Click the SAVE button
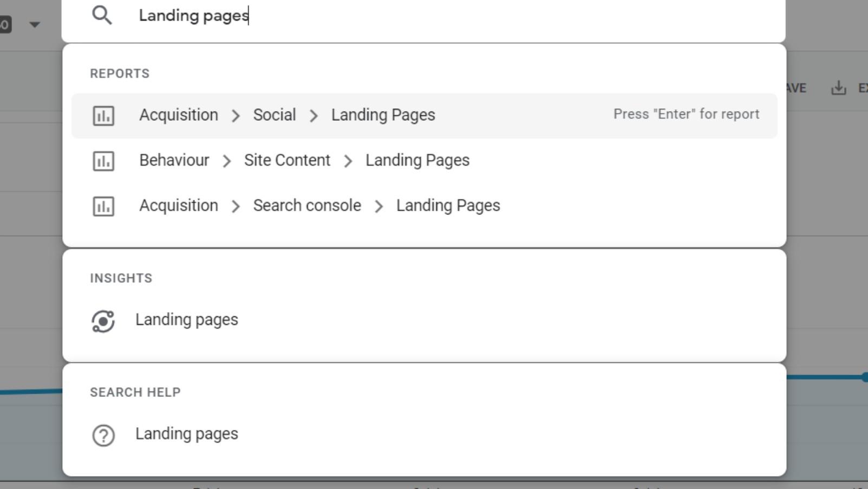The width and height of the screenshot is (868, 489). [x=797, y=87]
